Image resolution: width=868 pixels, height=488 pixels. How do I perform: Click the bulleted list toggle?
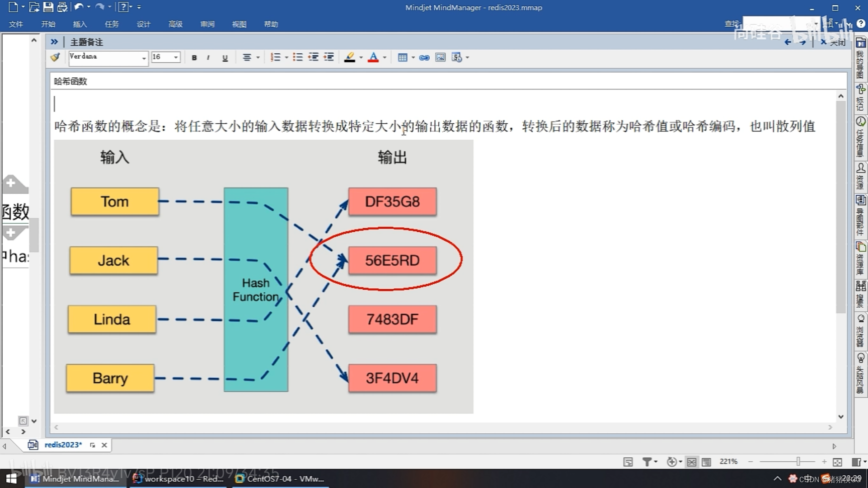click(297, 57)
